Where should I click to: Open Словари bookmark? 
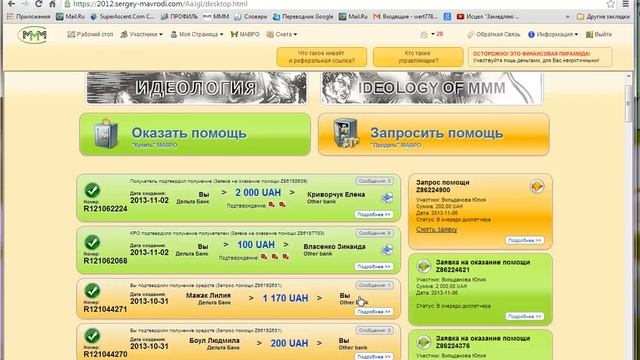click(251, 17)
